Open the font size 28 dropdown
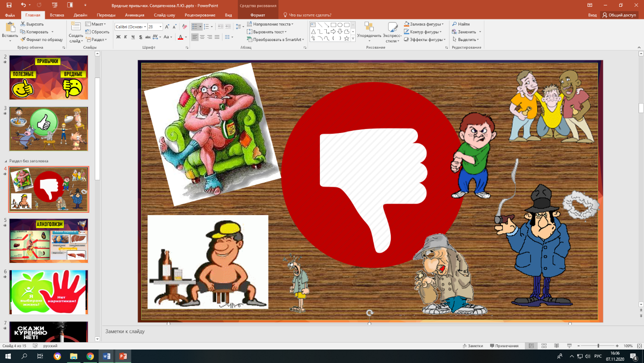This screenshot has width=644, height=363. pyautogui.click(x=161, y=27)
